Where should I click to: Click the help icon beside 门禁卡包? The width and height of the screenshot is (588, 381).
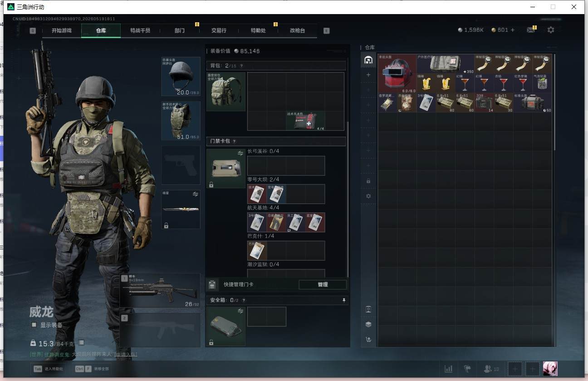pos(234,141)
